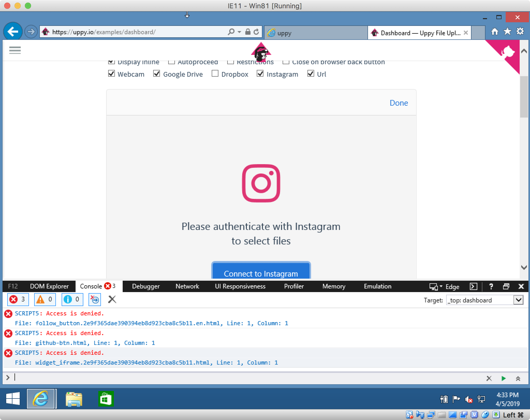Open the IE Home icon
The image size is (530, 420).
coord(495,32)
